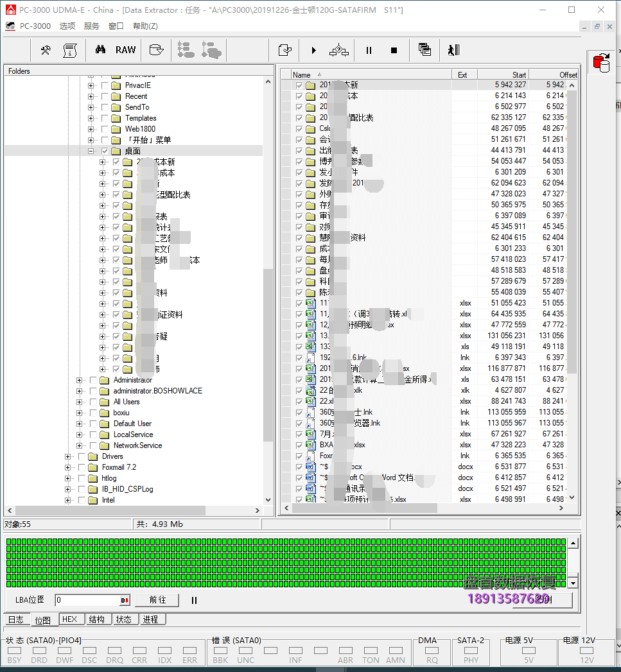The image size is (621, 672).
Task: Uncheck the file row with start 51 055 423
Action: pos(299,303)
